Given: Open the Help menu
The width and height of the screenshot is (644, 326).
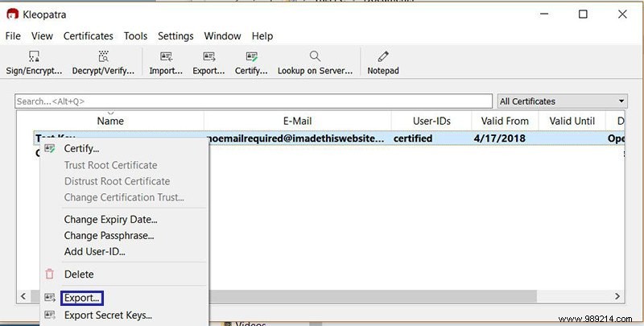Looking at the screenshot, I should 262,36.
